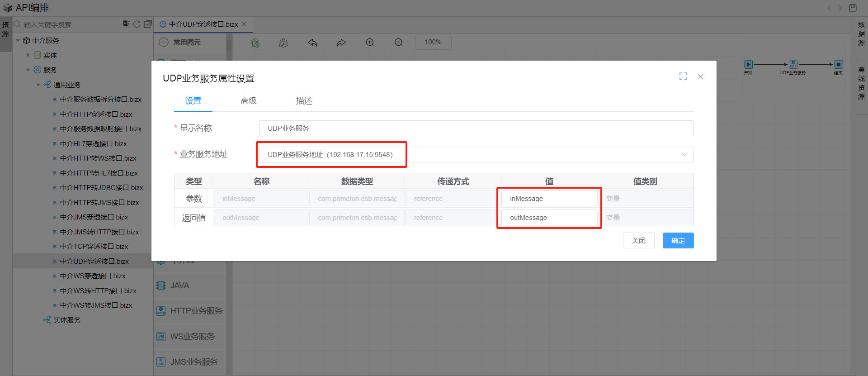Zoom in on the canvas
This screenshot has height=376, width=868.
[x=370, y=42]
